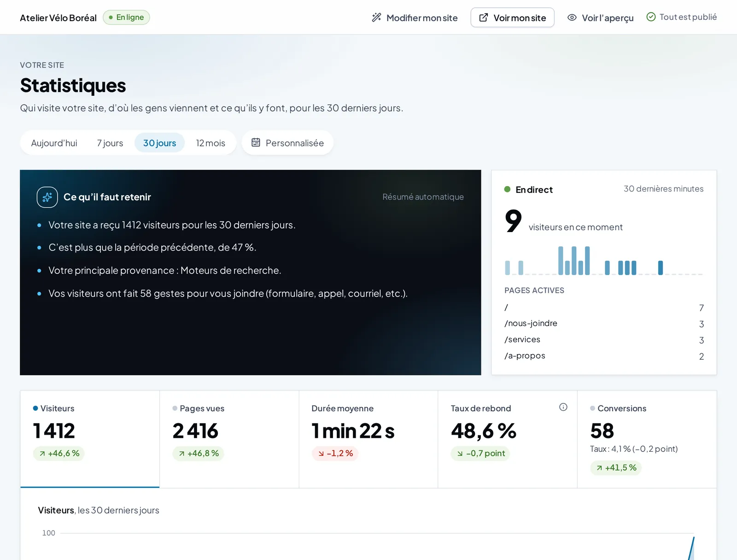Select the 30 jours period
737x560 pixels.
pos(159,143)
